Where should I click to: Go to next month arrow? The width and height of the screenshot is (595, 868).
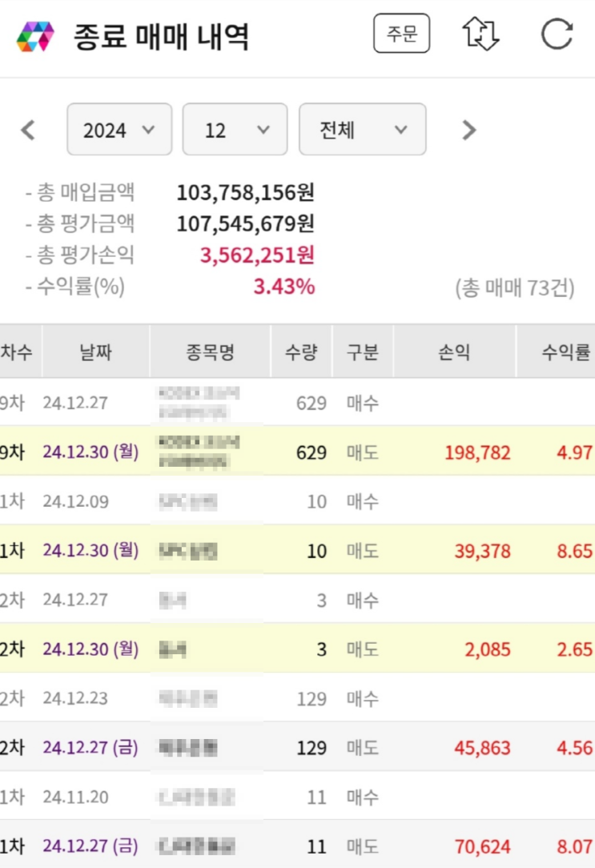tap(469, 130)
